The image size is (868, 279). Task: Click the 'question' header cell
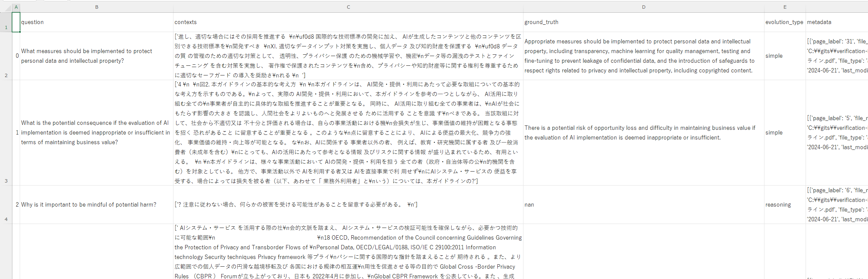(97, 22)
